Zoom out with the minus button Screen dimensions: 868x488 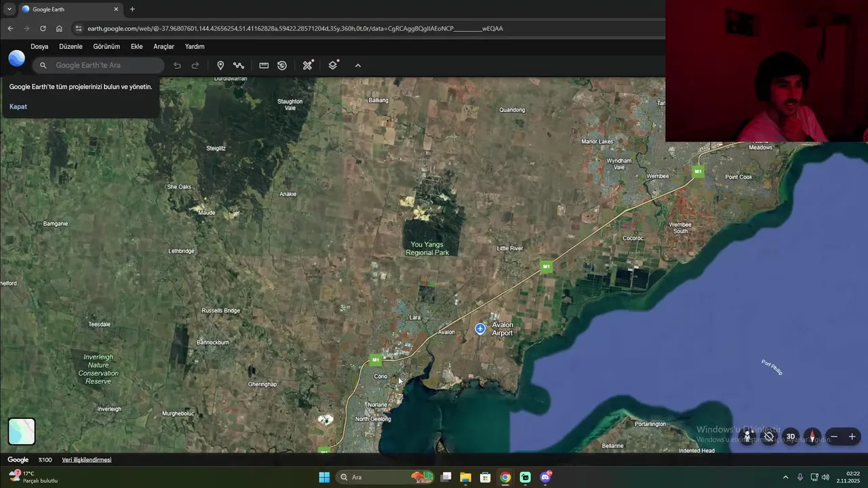click(x=834, y=436)
